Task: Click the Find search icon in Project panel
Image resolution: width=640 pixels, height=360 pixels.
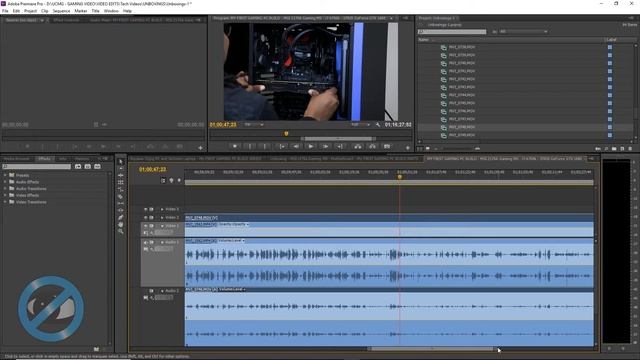Action: (606, 149)
